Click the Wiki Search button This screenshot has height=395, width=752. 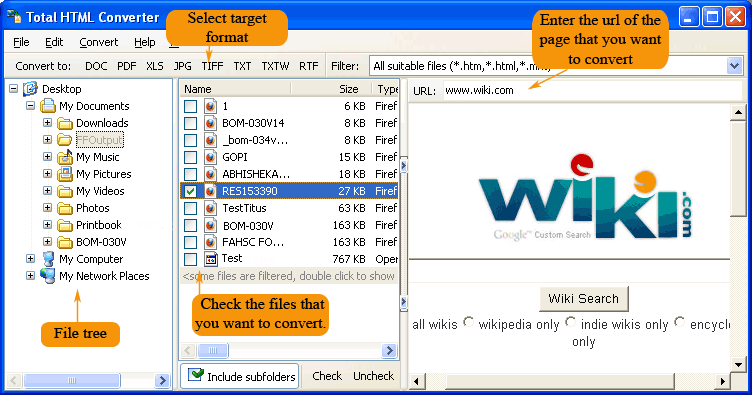click(x=584, y=299)
